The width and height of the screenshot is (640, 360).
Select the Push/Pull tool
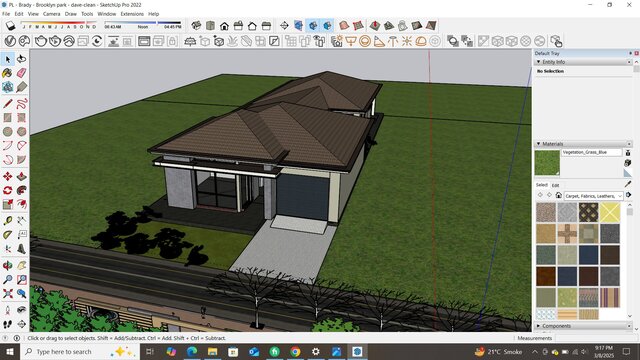22,176
